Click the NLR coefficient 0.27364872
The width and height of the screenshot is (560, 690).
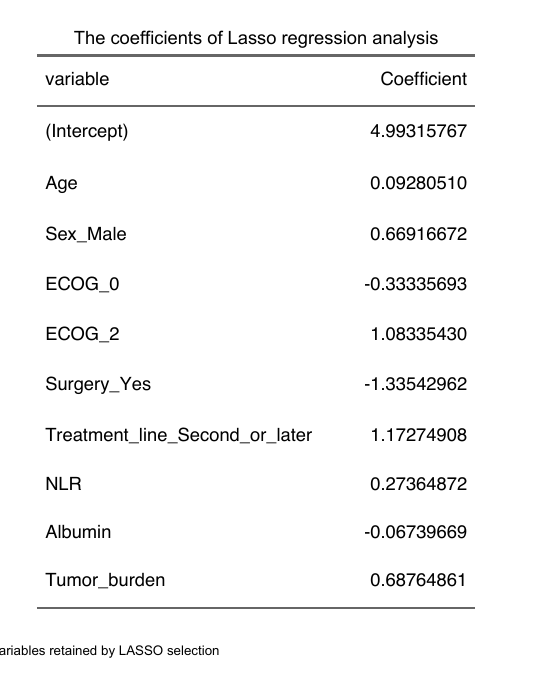[418, 484]
